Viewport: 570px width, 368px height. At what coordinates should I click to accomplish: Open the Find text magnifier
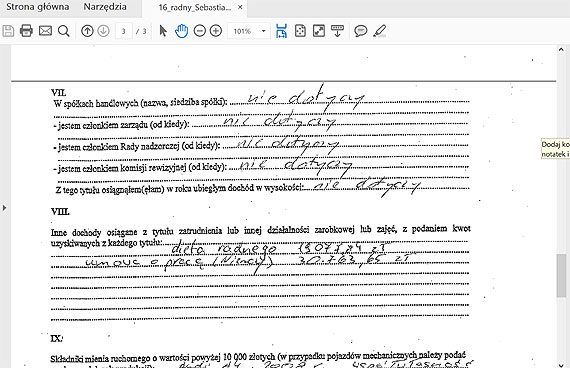[x=64, y=31]
